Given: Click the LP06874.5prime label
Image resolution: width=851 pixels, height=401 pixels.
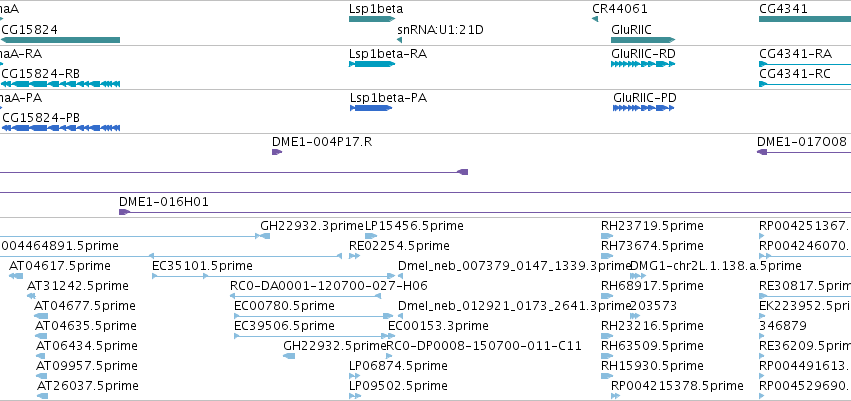Looking at the screenshot, I should pos(398,366).
